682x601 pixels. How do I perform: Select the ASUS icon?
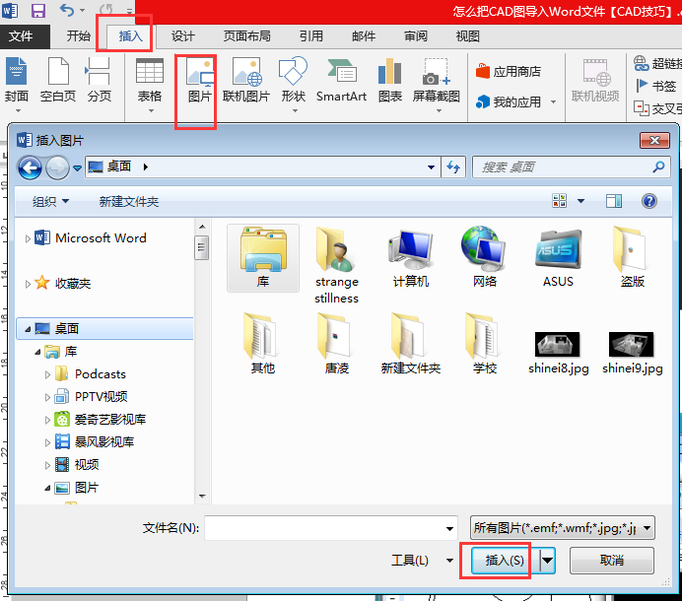coord(558,258)
